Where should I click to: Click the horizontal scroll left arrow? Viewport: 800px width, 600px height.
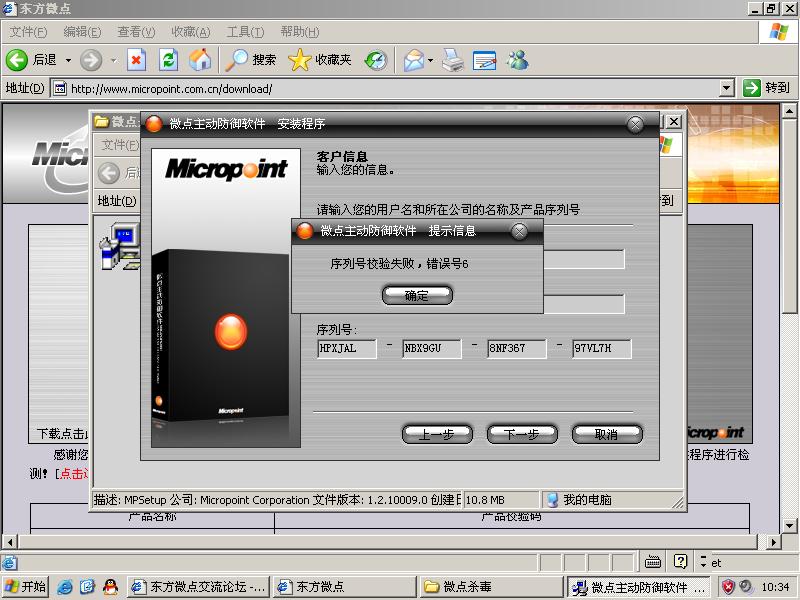[10, 542]
